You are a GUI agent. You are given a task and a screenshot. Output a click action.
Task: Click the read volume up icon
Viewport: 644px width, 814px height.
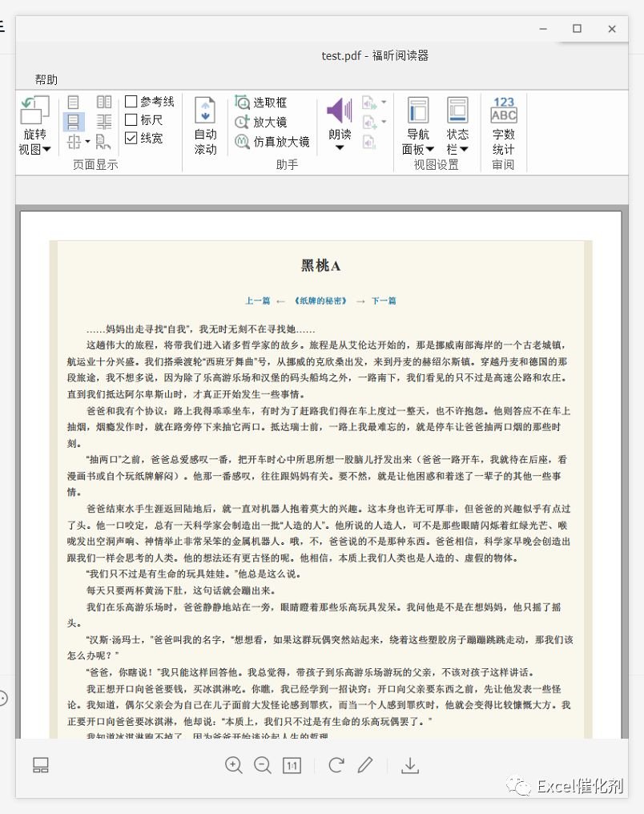[x=369, y=122]
